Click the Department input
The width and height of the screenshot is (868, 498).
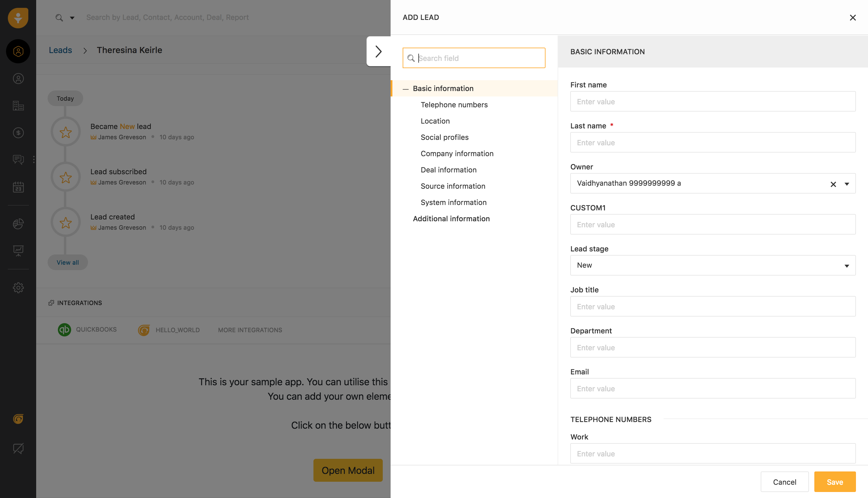713,347
